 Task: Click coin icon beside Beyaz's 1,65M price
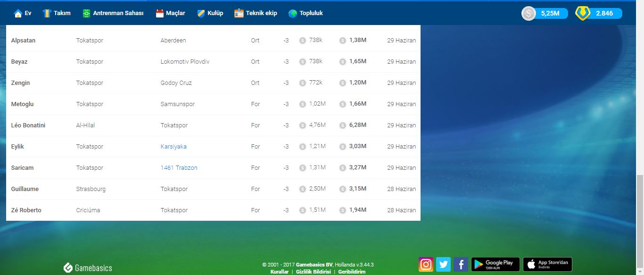[343, 62]
